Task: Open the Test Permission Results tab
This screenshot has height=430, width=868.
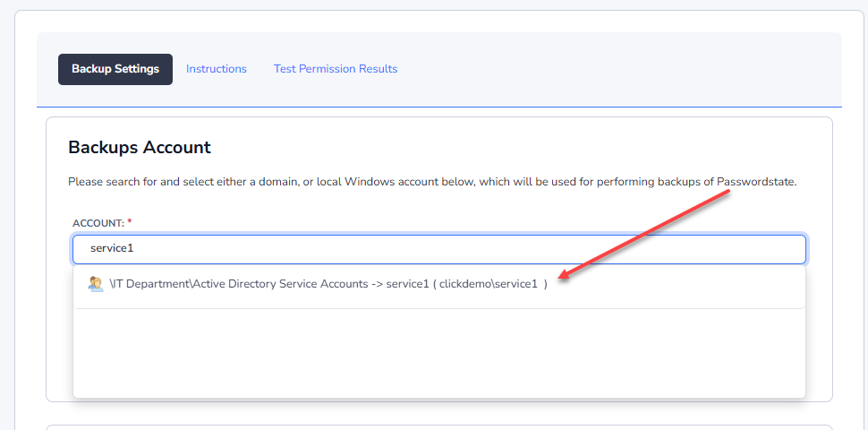Action: tap(336, 69)
